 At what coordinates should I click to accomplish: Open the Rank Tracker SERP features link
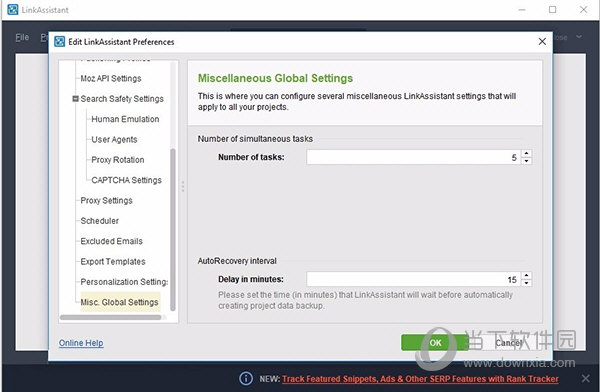[420, 379]
